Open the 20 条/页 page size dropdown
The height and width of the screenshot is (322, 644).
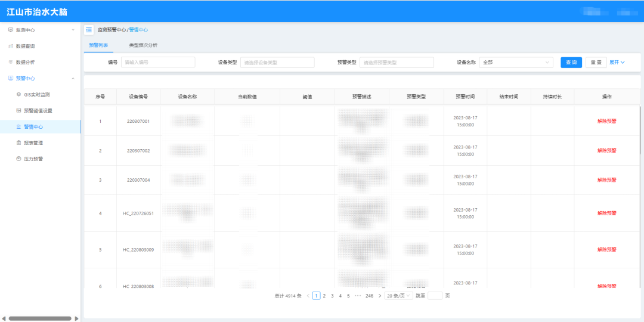coord(399,296)
